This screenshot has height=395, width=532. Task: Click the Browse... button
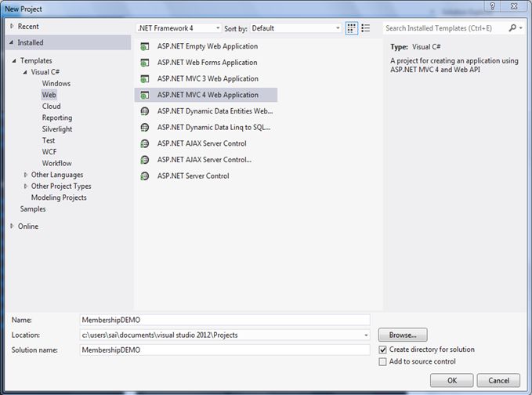403,335
